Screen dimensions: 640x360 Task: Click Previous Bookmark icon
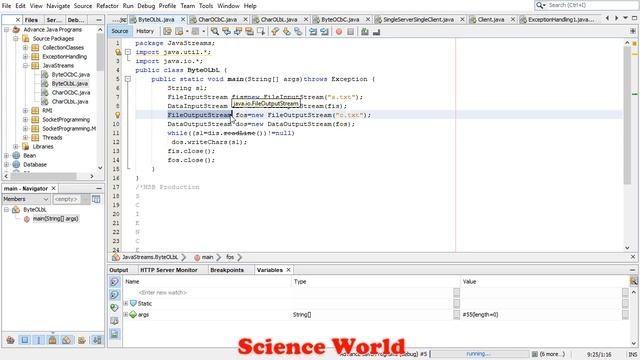click(x=275, y=31)
